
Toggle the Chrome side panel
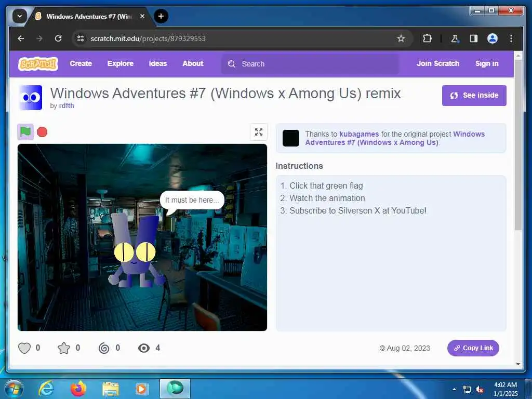474,38
